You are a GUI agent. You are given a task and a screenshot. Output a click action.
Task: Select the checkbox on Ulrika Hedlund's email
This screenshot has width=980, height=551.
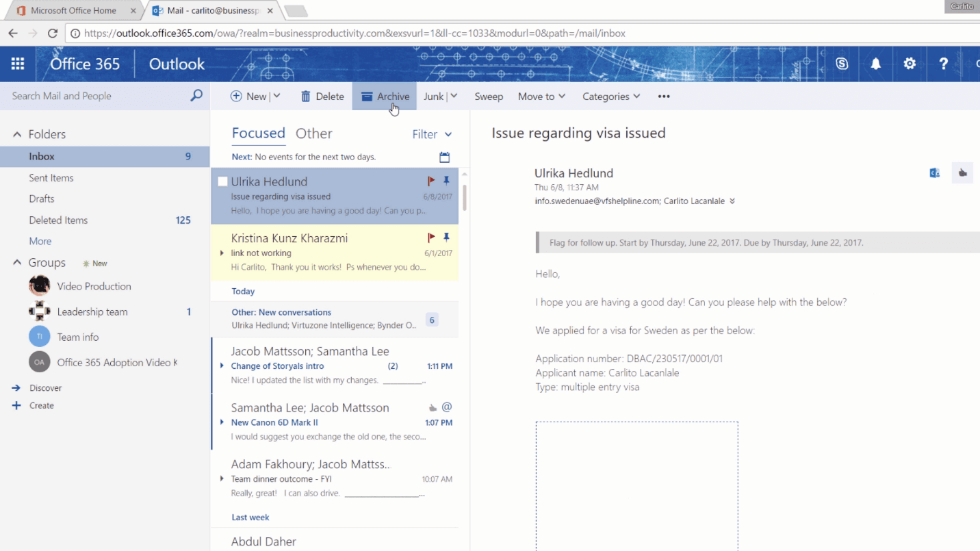pos(222,181)
